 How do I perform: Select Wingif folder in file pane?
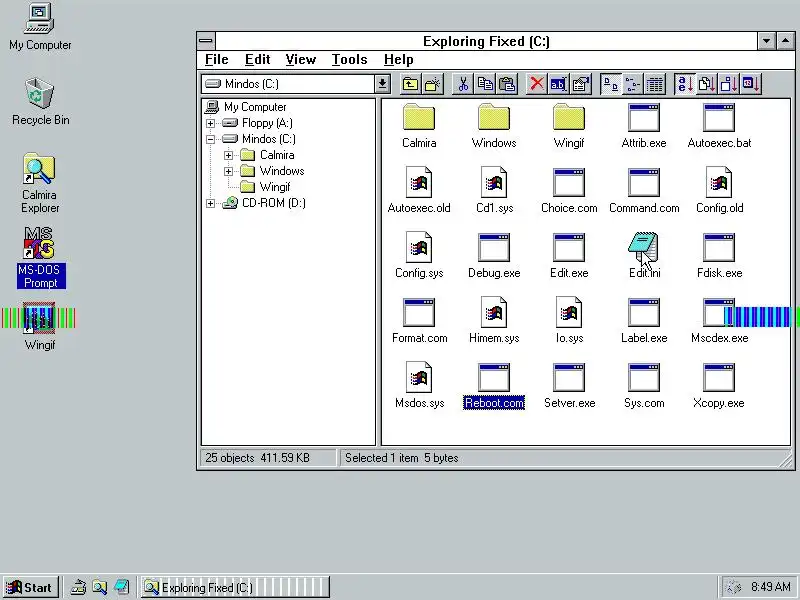click(569, 127)
